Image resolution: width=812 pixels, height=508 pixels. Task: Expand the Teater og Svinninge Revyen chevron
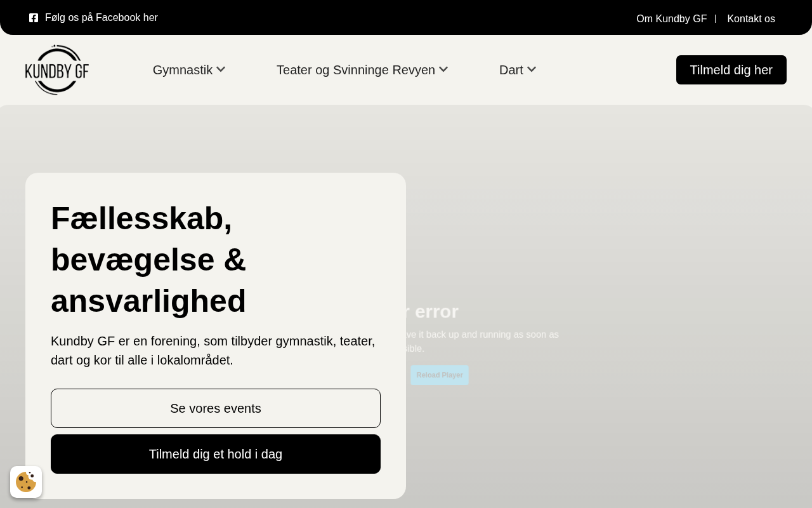443,69
